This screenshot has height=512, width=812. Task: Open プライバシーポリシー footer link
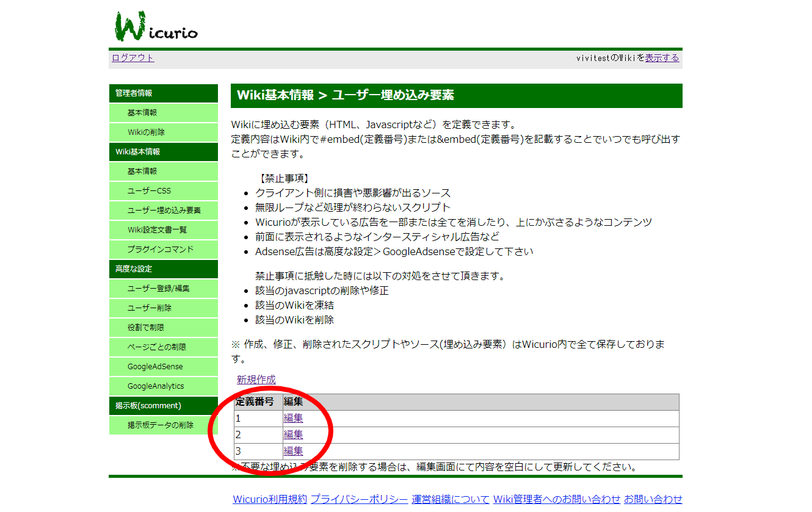point(359,499)
